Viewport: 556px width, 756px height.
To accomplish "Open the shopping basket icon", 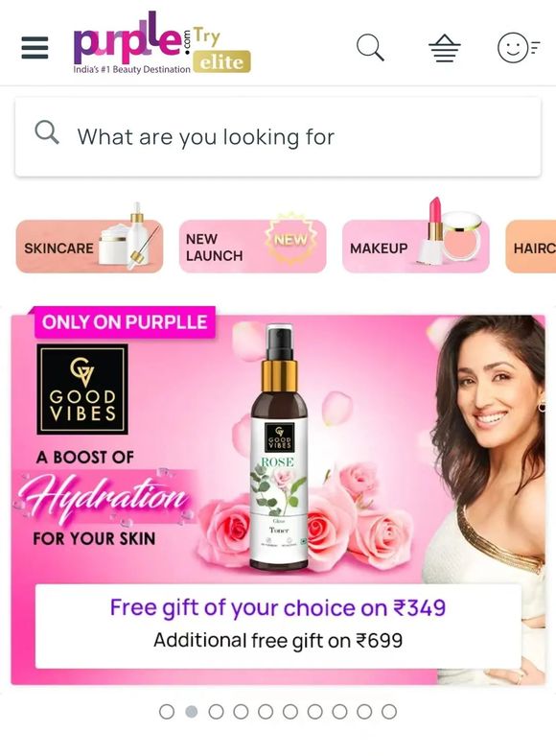I will (444, 48).
